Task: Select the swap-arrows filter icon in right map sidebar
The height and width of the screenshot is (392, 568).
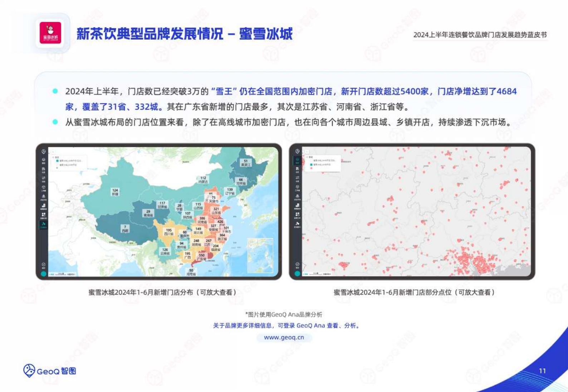Action: 297,178
